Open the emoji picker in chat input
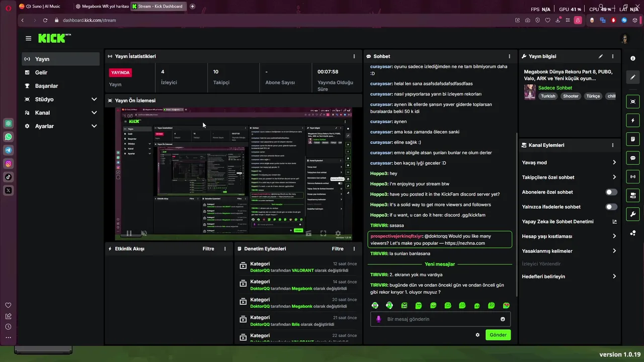 tap(503, 319)
